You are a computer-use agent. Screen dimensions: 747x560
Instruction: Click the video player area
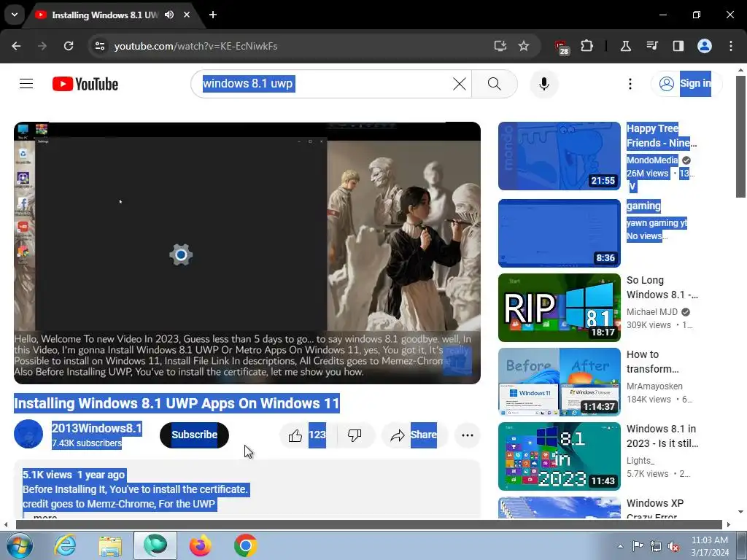pos(247,252)
